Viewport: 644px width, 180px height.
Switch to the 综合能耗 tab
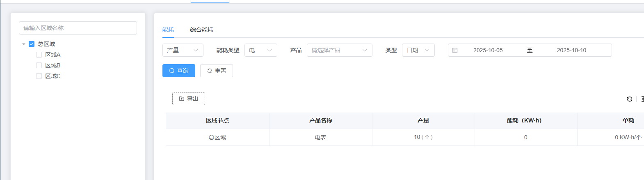click(201, 30)
